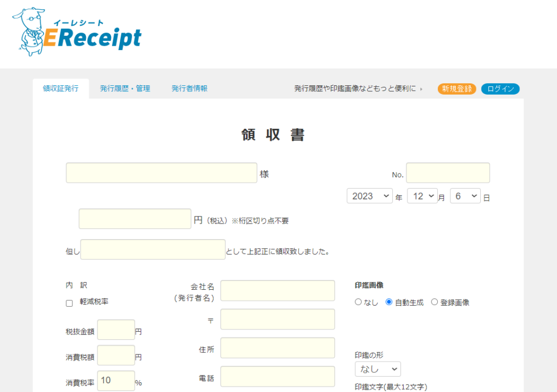Expand the 印鑑の形 dropdown
Image resolution: width=557 pixels, height=392 pixels.
[x=377, y=369]
